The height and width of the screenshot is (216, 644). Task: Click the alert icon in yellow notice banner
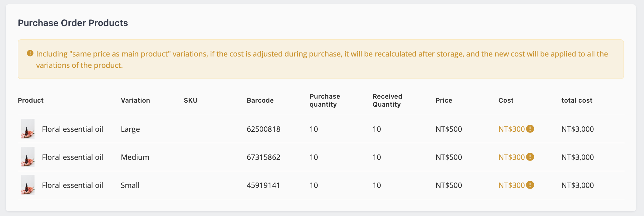(x=30, y=53)
